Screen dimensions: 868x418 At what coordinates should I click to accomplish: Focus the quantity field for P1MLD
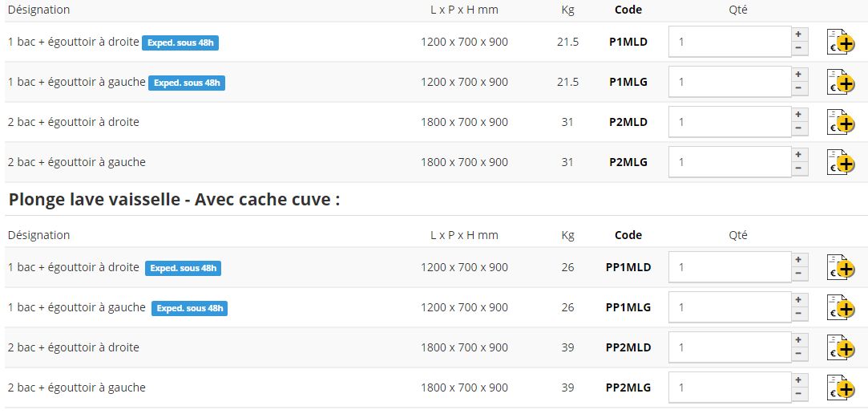[729, 42]
